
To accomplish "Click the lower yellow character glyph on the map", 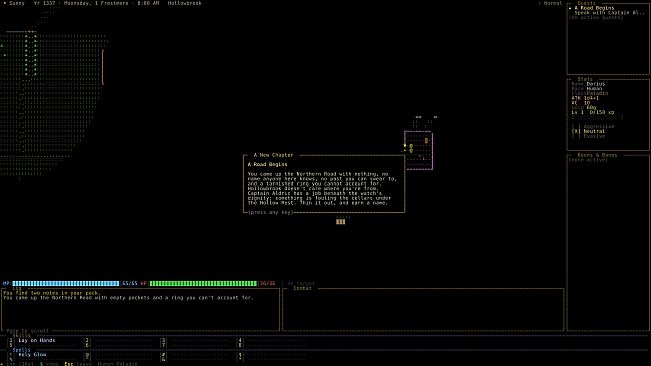I will click(411, 151).
